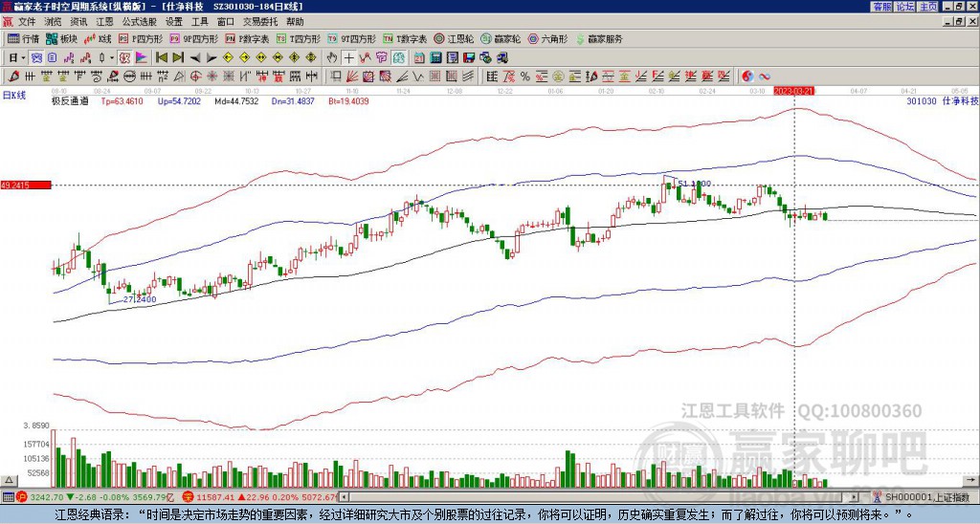Expand the candlestick type dropdown arrow
This screenshot has width=980, height=524.
pyautogui.click(x=112, y=58)
